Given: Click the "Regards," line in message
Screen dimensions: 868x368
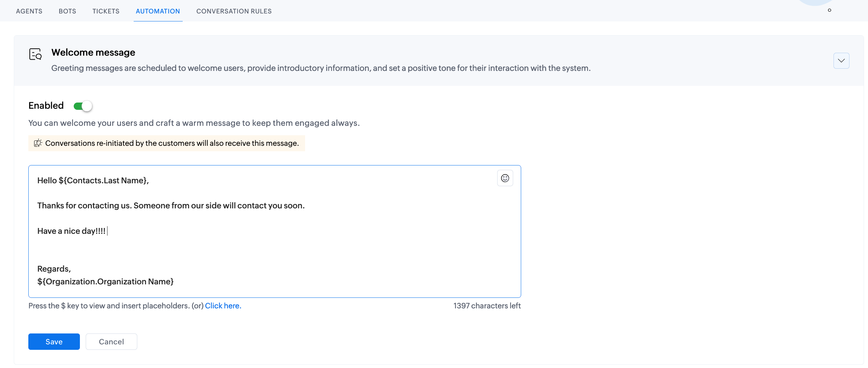Looking at the screenshot, I should 54,269.
